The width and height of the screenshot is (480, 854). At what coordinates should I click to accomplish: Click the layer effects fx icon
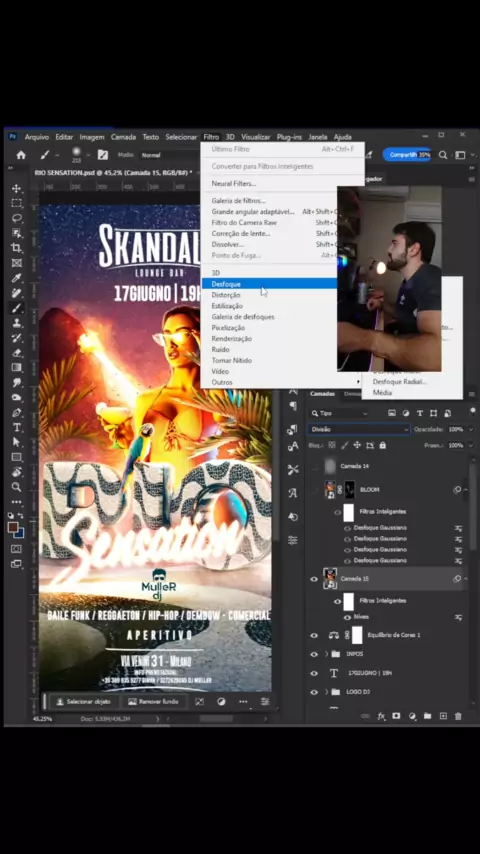pyautogui.click(x=381, y=716)
